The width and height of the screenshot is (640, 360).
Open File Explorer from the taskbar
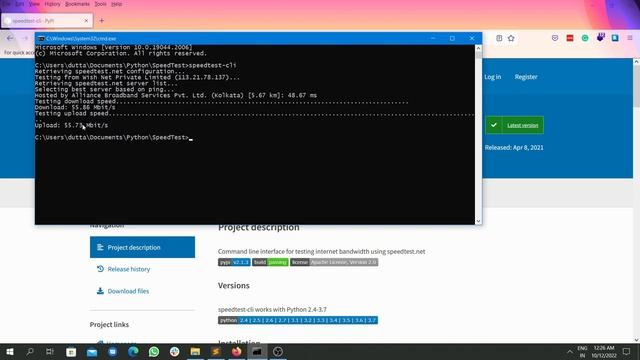pyautogui.click(x=195, y=351)
